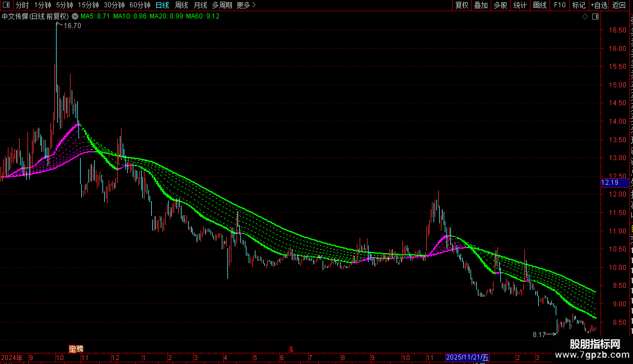This screenshot has height=364, width=633.
Task: Switch to the 多周期 layout
Action: click(222, 5)
